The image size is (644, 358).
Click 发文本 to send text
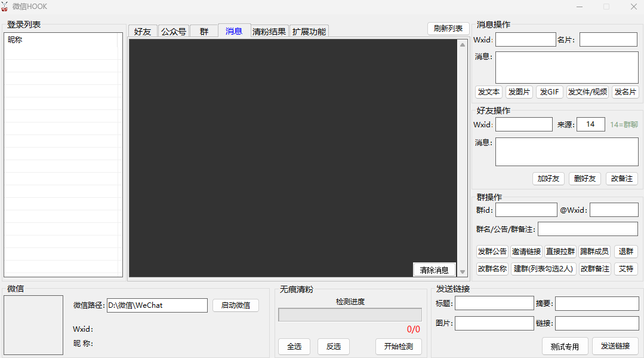(488, 92)
